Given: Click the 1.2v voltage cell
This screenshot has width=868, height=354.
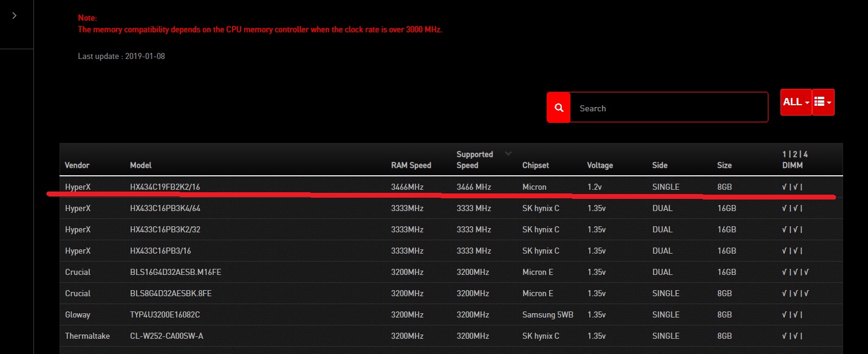Looking at the screenshot, I should point(595,187).
